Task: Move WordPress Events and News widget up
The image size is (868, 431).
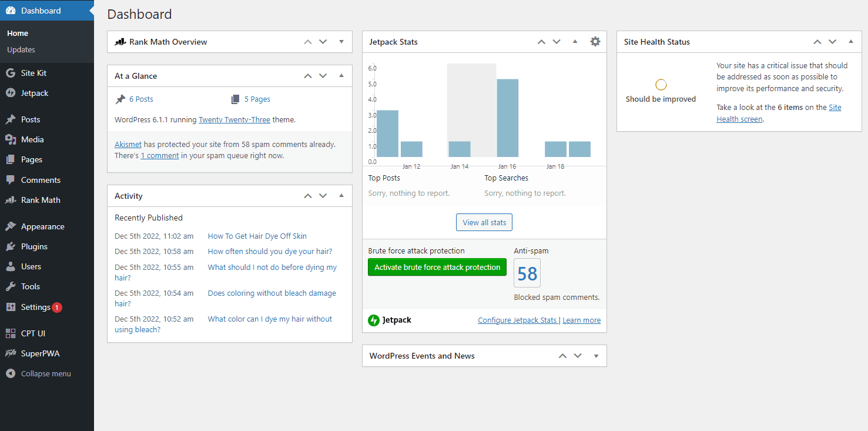Action: pos(562,356)
